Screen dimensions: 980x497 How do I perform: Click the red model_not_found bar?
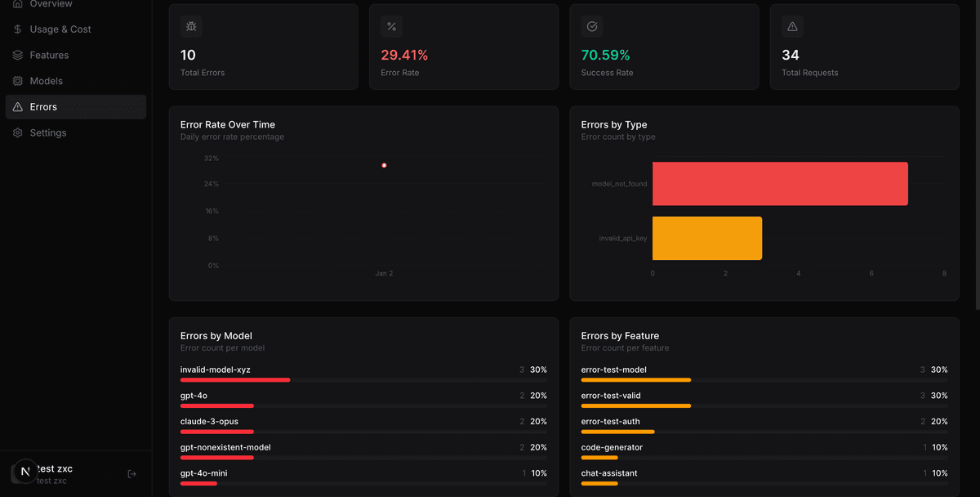tap(780, 184)
